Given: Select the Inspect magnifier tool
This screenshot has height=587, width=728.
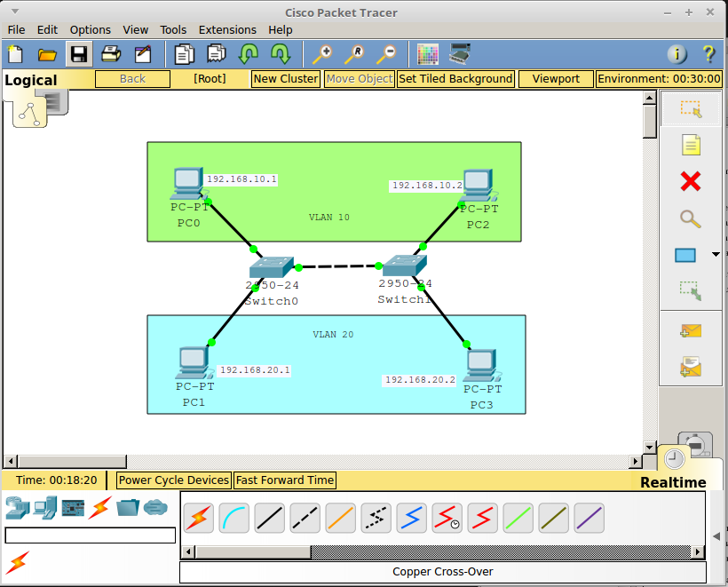Looking at the screenshot, I should point(690,218).
